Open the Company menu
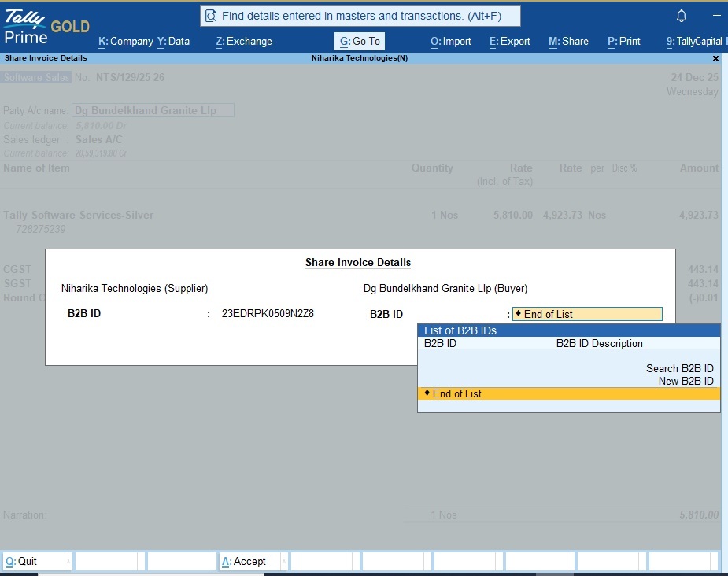 click(x=125, y=41)
